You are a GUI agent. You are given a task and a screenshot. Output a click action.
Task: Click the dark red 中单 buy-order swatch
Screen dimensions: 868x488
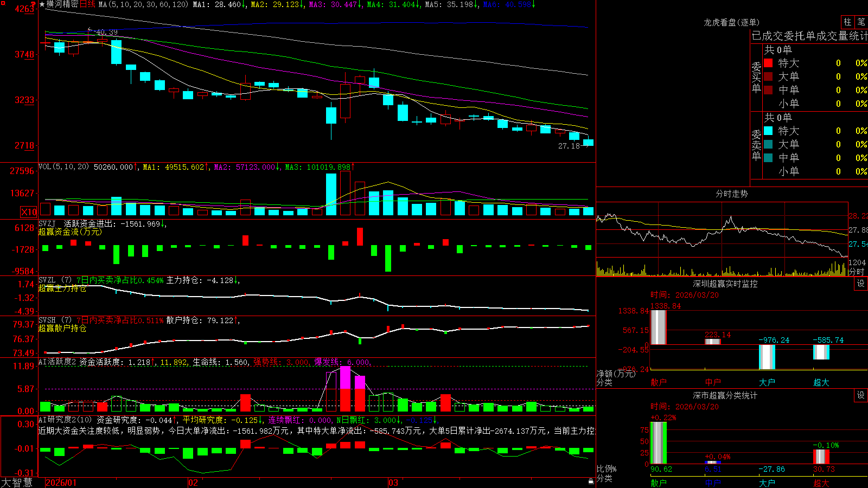pyautogui.click(x=768, y=89)
